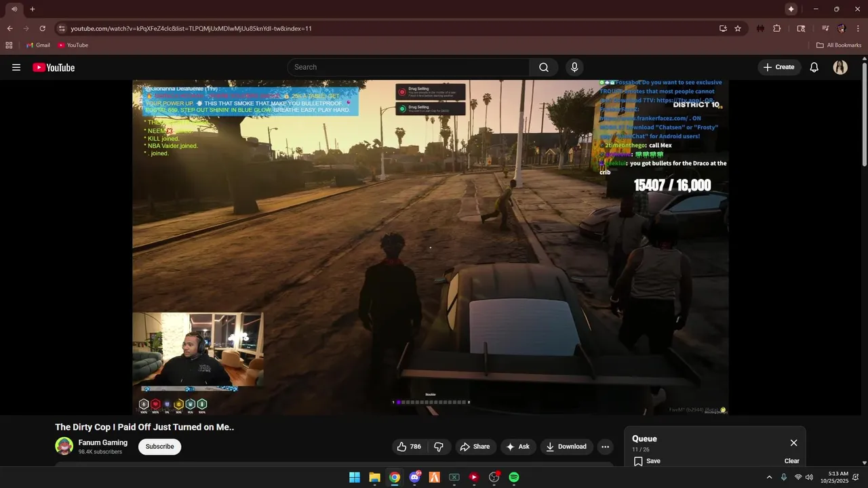
Task: Focus the YouTube search field
Action: point(409,67)
